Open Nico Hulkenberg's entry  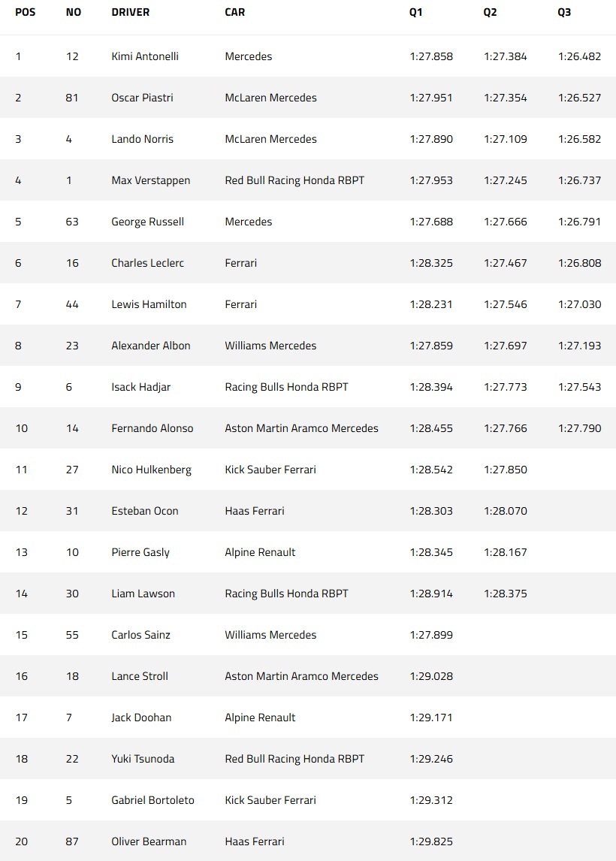[x=151, y=470]
